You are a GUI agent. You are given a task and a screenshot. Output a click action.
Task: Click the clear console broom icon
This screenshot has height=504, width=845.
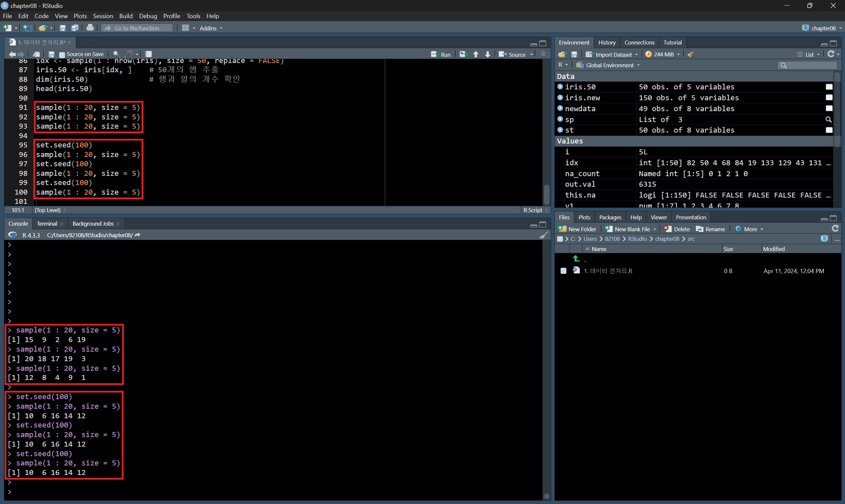point(544,235)
